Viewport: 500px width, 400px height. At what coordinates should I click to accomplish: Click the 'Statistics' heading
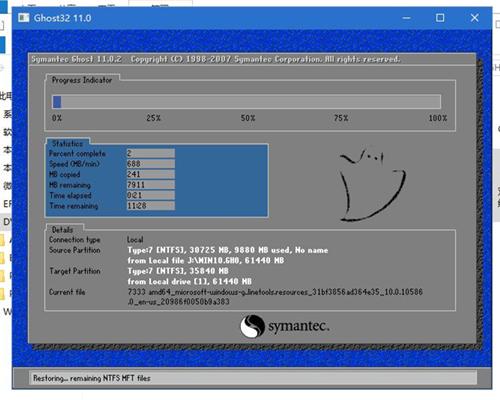tap(68, 144)
